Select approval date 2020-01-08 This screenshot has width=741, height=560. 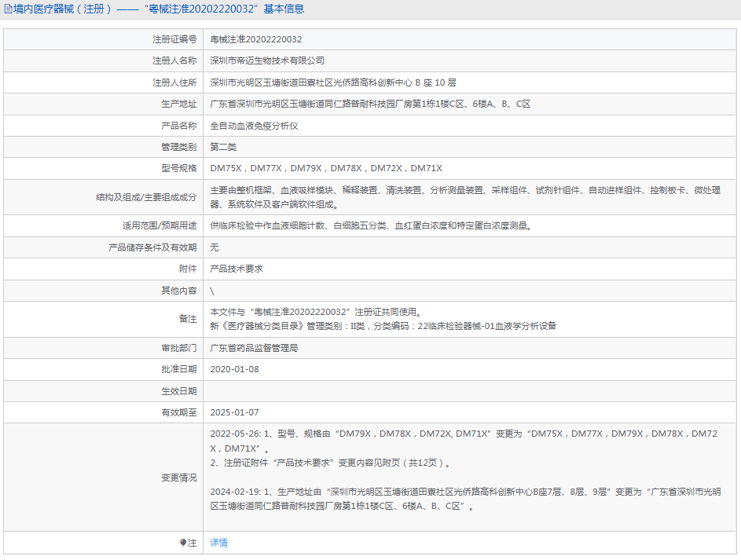point(234,369)
